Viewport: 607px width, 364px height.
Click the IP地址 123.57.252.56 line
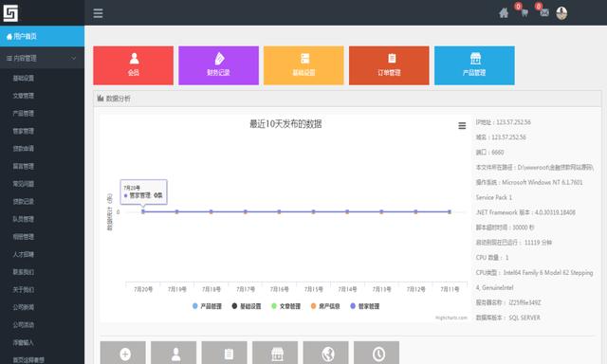coord(504,122)
